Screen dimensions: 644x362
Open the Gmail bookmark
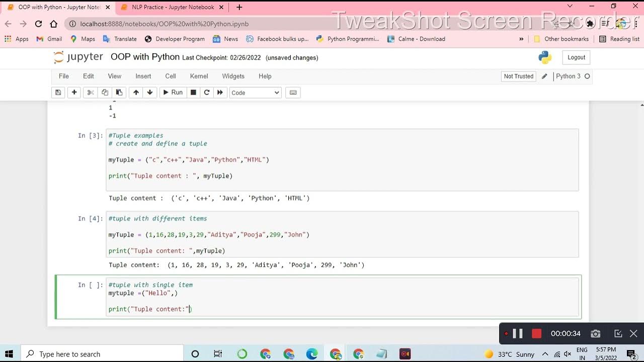pyautogui.click(x=49, y=39)
